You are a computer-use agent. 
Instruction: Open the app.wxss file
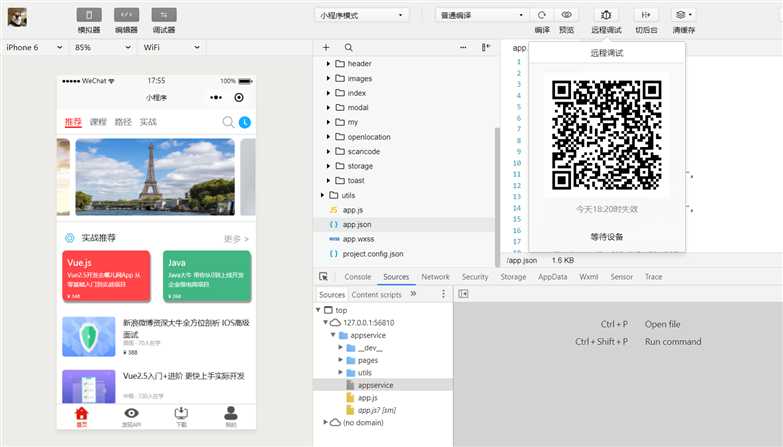[358, 239]
